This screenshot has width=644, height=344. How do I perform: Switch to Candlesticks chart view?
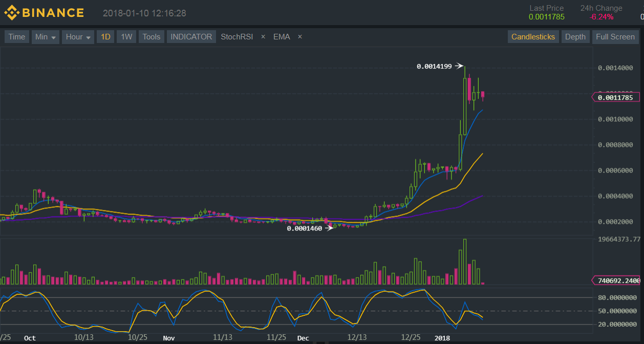point(533,37)
